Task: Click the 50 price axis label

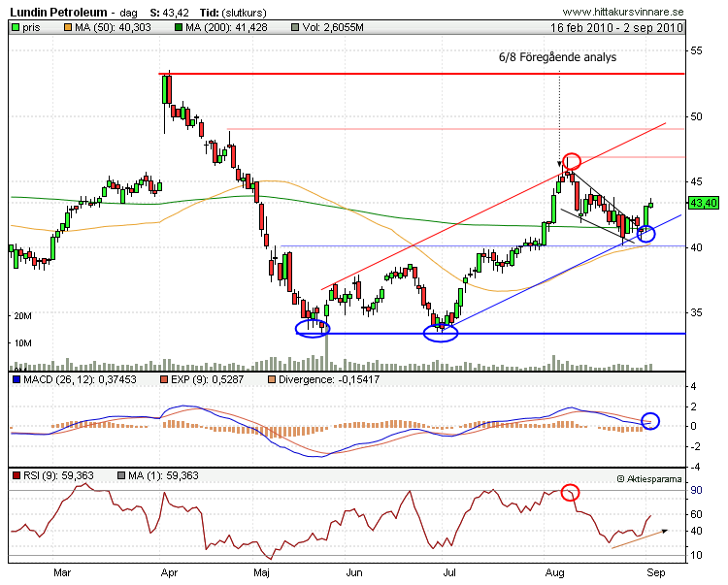Action: (x=696, y=116)
